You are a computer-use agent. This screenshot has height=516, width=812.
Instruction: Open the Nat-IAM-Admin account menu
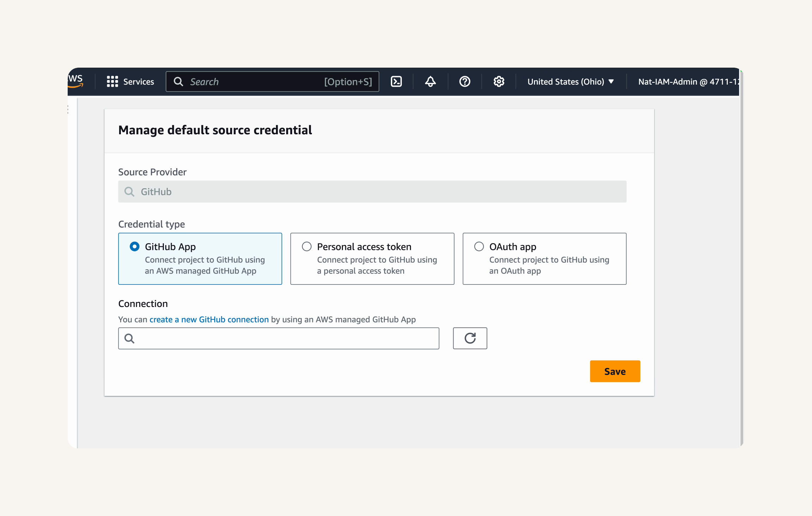[688, 81]
